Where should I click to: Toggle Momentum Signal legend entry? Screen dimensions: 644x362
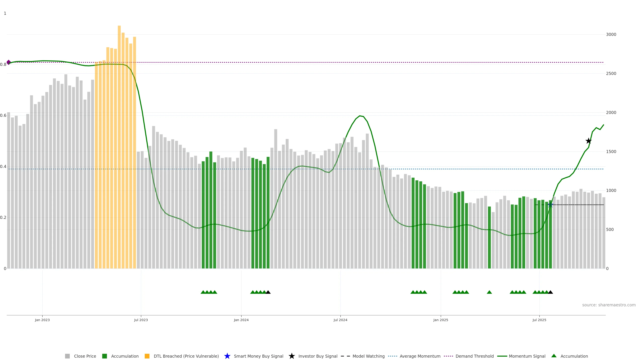pyautogui.click(x=527, y=356)
